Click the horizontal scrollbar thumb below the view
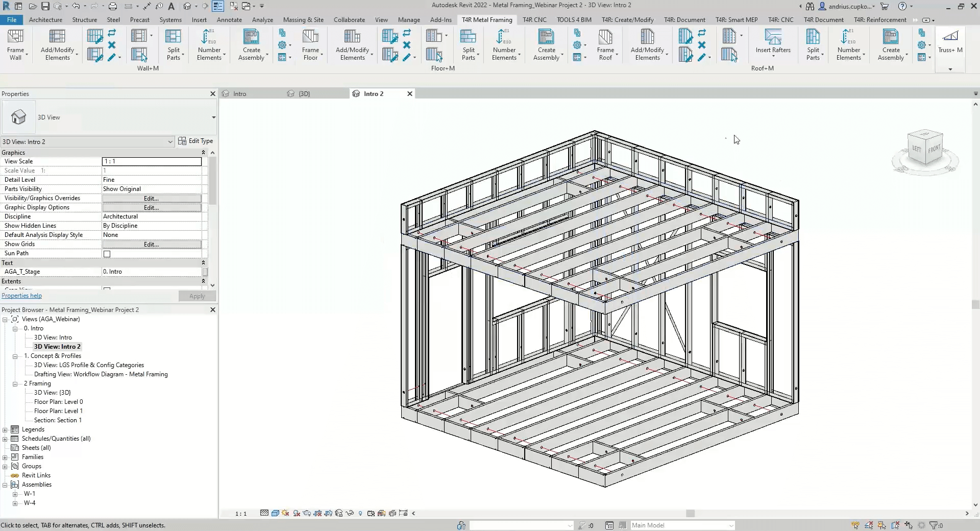 [690, 513]
